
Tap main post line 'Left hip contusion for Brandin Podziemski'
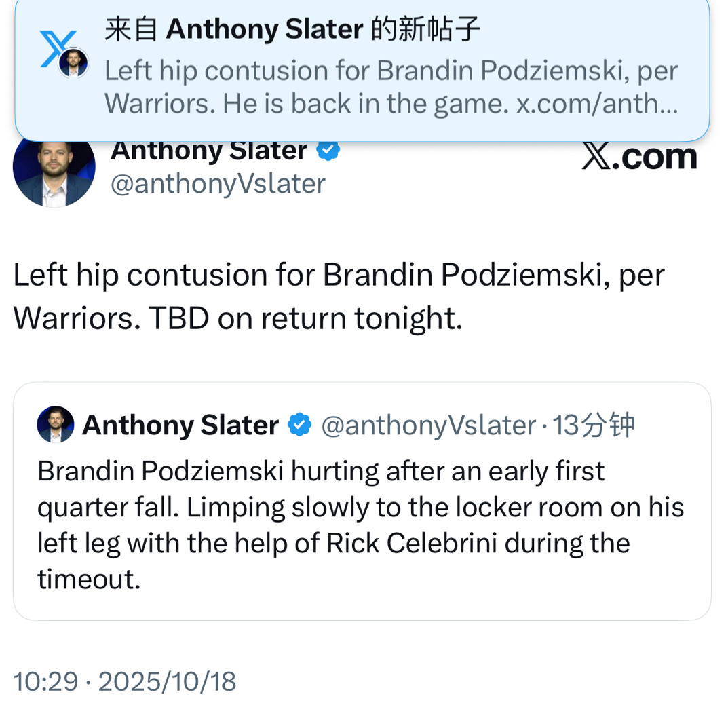(339, 276)
